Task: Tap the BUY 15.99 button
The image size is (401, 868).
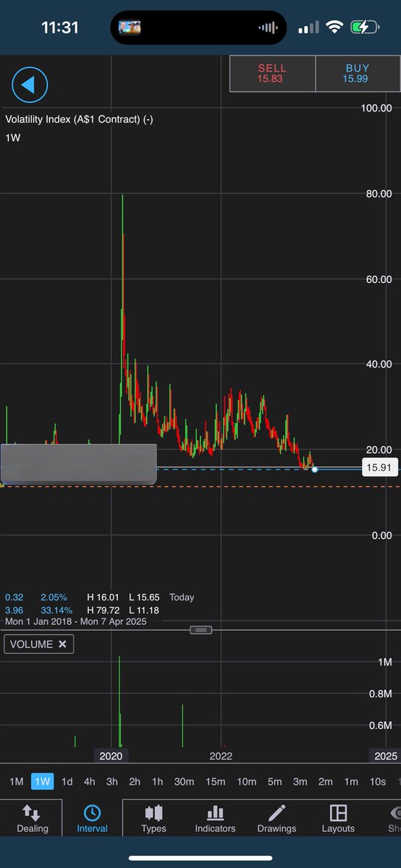Action: [x=357, y=73]
